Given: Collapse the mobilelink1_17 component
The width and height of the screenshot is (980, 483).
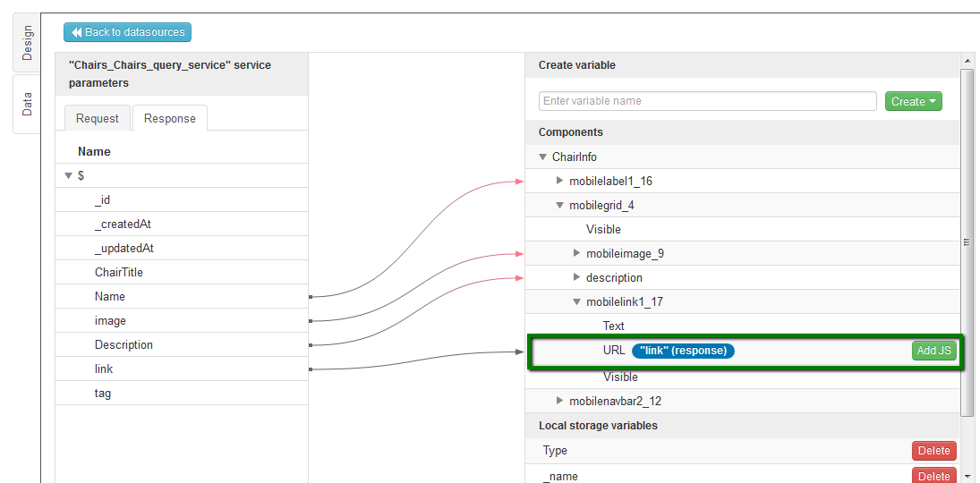Looking at the screenshot, I should point(577,302).
